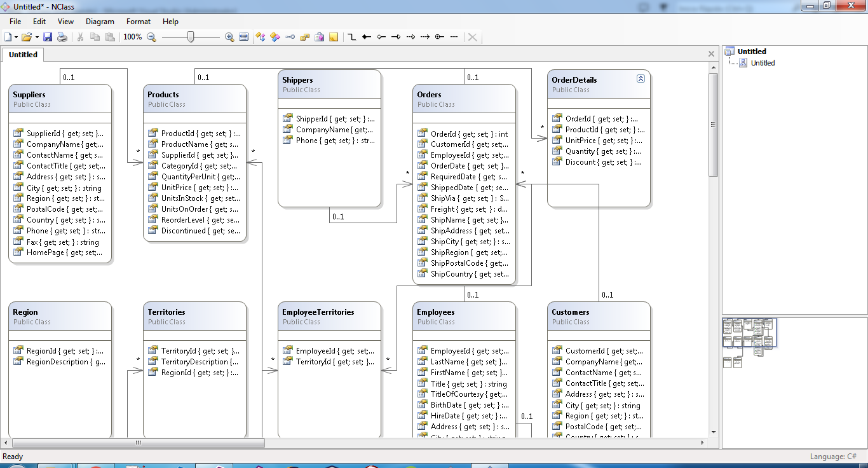Select the Region class header
The width and height of the screenshot is (868, 468).
(x=60, y=317)
